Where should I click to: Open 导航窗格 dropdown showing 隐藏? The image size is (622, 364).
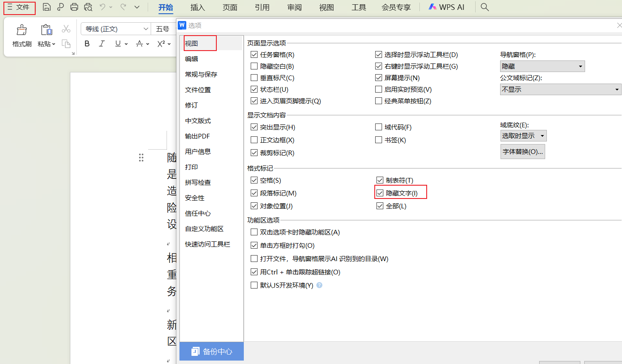pos(543,66)
